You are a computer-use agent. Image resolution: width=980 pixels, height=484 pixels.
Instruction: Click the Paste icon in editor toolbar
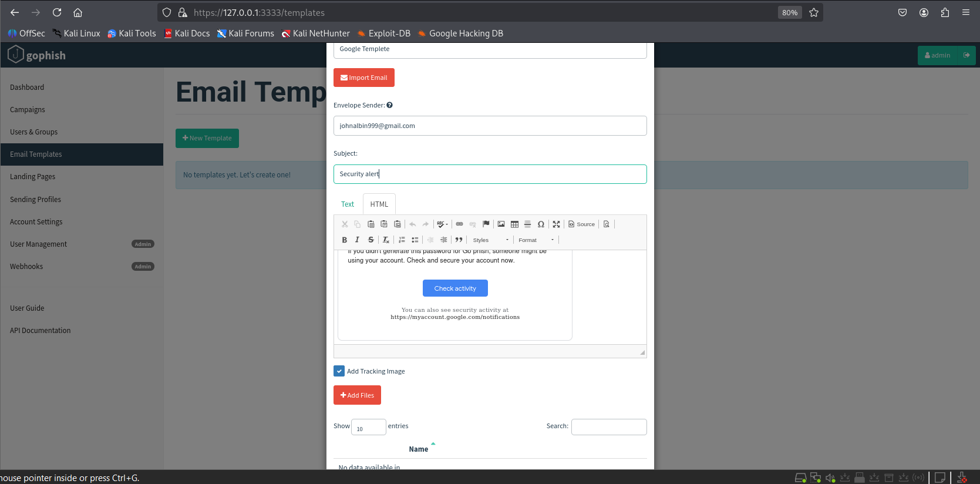click(x=371, y=224)
